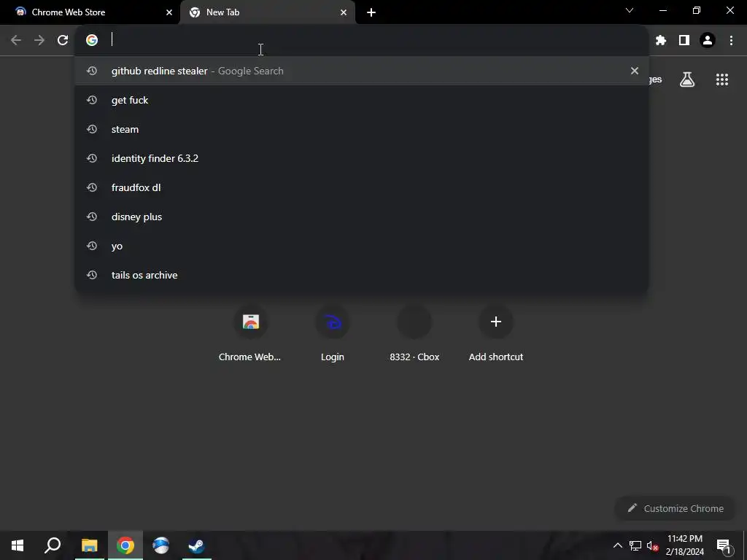Switch to Chrome Web Store tab

[90, 12]
